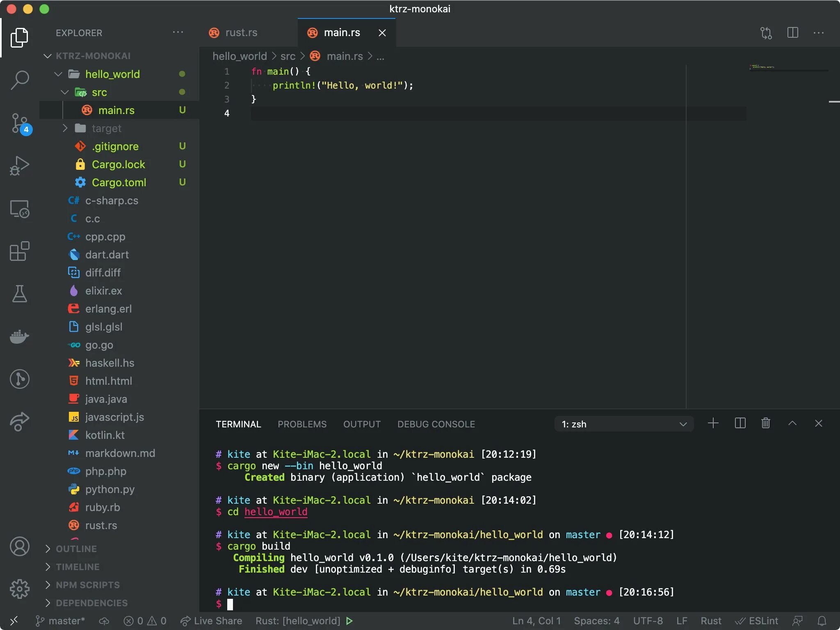Image resolution: width=840 pixels, height=630 pixels.
Task: Open the 1: zsh terminal dropdown
Action: coord(623,424)
